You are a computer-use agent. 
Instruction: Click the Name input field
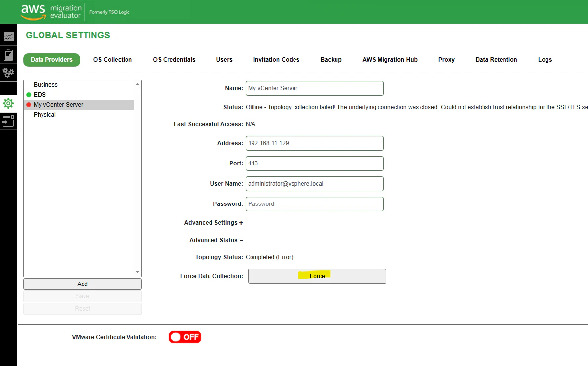tap(315, 88)
